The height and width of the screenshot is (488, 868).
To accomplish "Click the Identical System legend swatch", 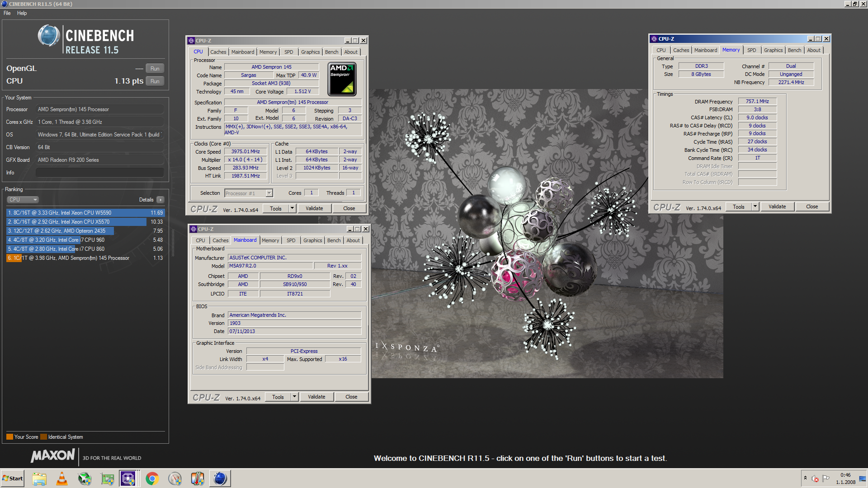I will 43,437.
